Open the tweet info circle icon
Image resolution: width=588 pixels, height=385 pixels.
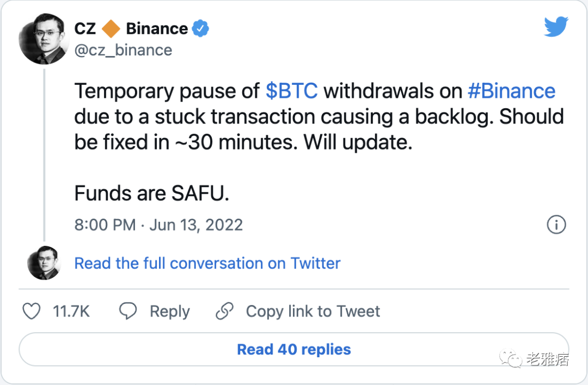pyautogui.click(x=556, y=225)
